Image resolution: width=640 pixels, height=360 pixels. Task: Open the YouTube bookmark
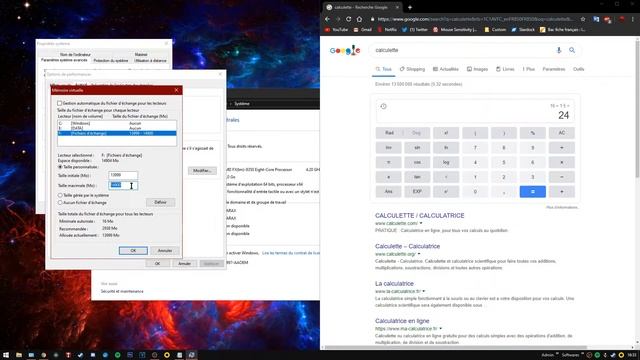click(336, 30)
